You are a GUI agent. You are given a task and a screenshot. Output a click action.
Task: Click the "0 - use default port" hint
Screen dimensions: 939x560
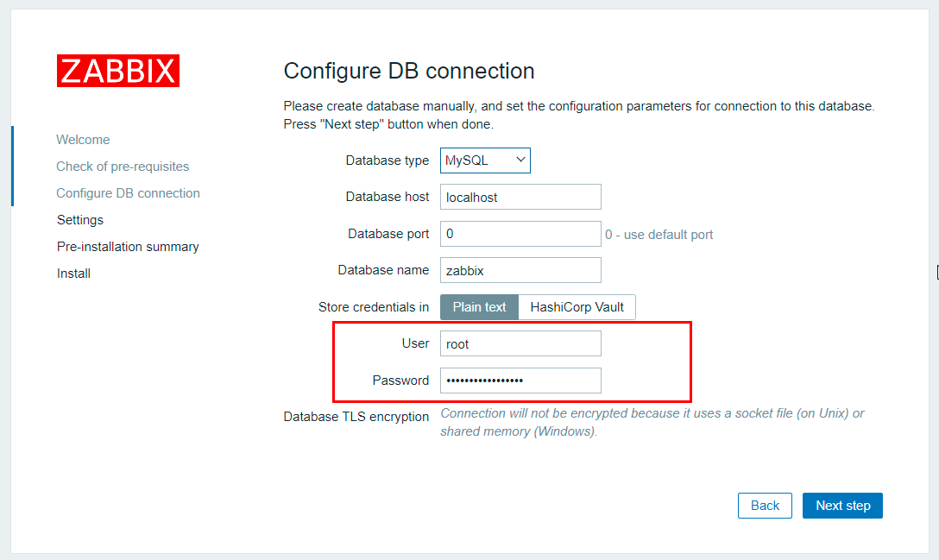click(x=659, y=235)
